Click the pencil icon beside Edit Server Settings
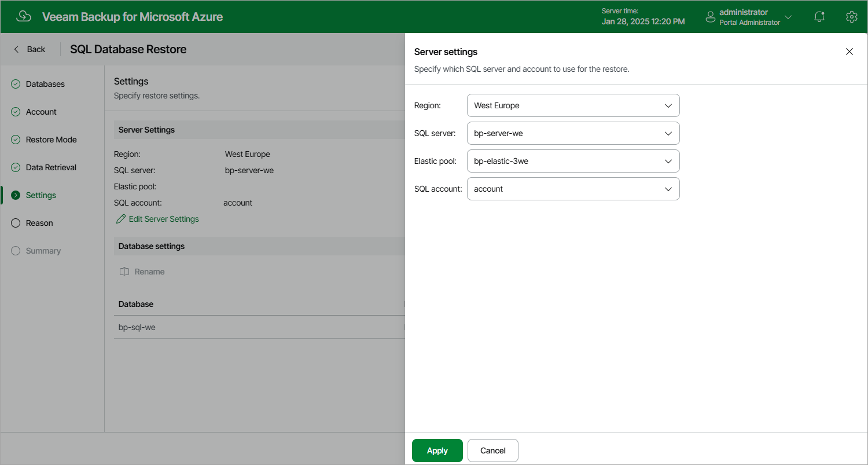868x465 pixels. [121, 219]
